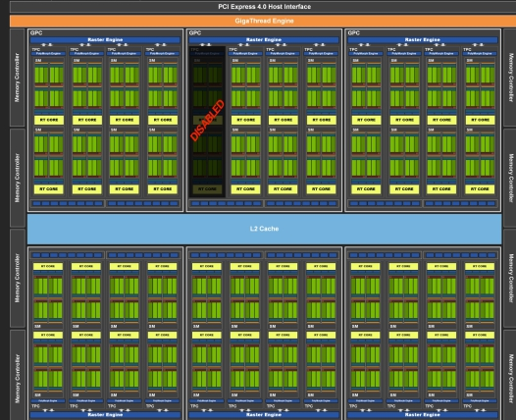Click the bottom-left GPC's Raster Engine bar
Screen dimensions: 516x420
click(x=105, y=415)
